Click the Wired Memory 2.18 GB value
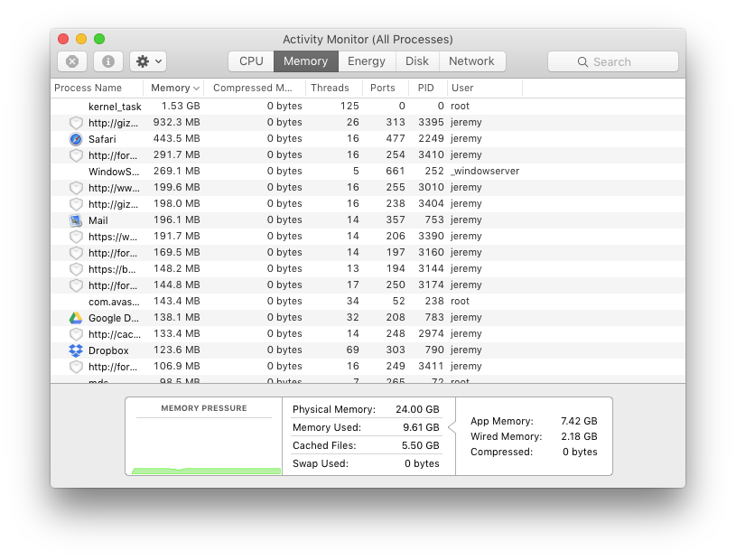Image resolution: width=736 pixels, height=560 pixels. [579, 436]
